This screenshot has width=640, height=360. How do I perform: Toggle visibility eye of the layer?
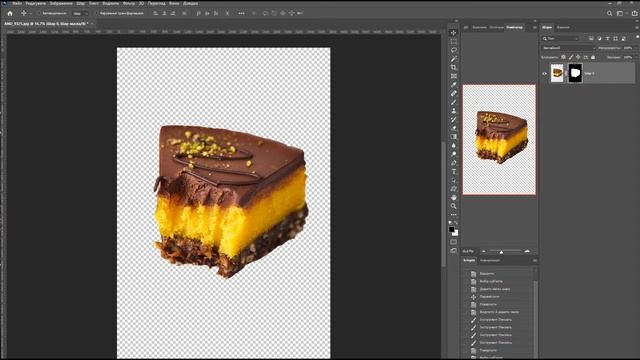pyautogui.click(x=544, y=73)
